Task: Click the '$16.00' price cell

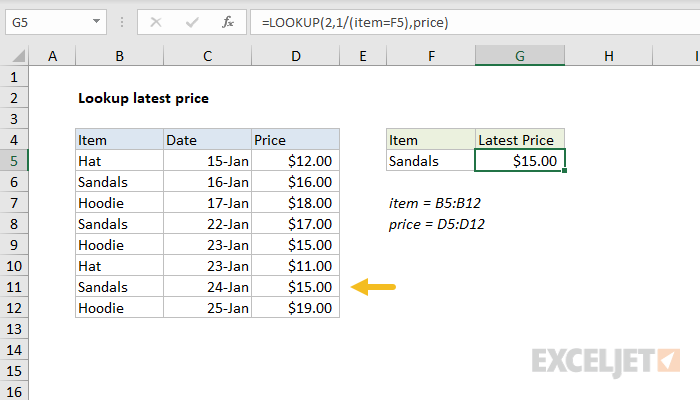Action: [296, 182]
